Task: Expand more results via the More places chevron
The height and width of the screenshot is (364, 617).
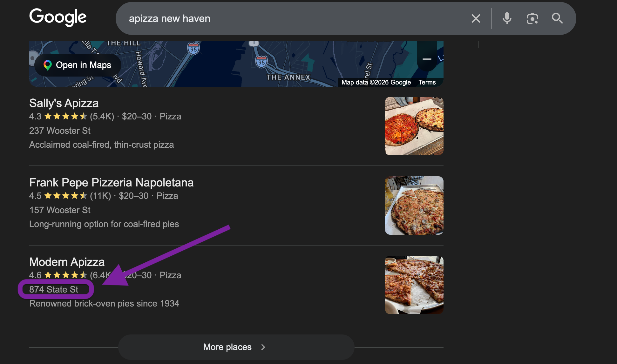Action: [x=263, y=347]
